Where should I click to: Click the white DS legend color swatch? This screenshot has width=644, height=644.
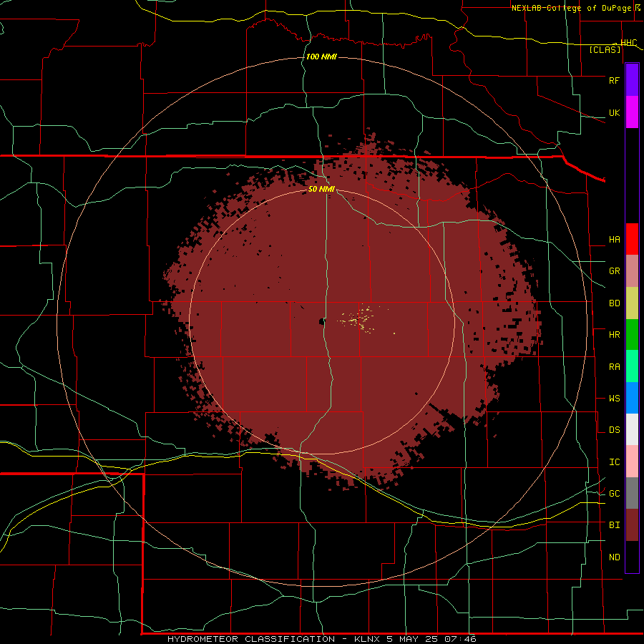coord(632,429)
